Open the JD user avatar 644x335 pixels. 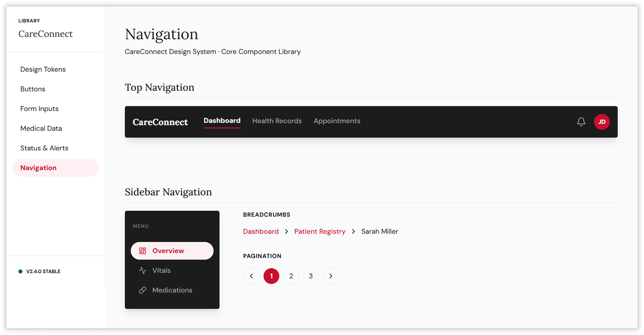pos(602,122)
